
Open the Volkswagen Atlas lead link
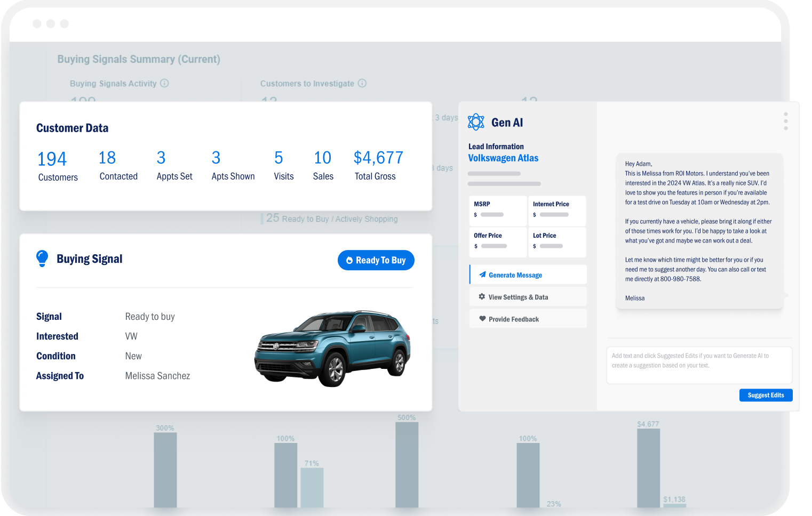(x=503, y=158)
